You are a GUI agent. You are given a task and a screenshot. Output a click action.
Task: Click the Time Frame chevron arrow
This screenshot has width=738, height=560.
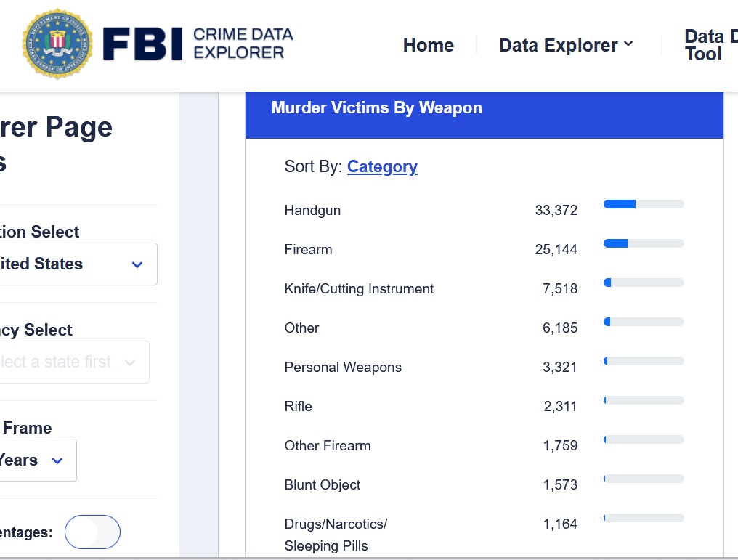pyautogui.click(x=57, y=460)
